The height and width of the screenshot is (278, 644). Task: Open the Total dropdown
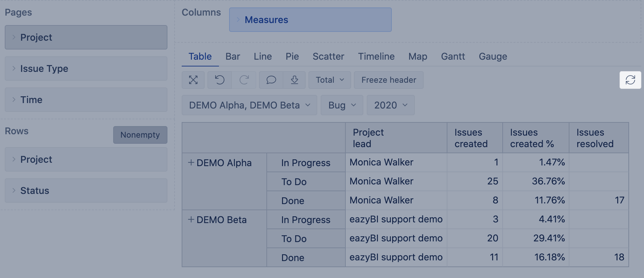pyautogui.click(x=329, y=80)
